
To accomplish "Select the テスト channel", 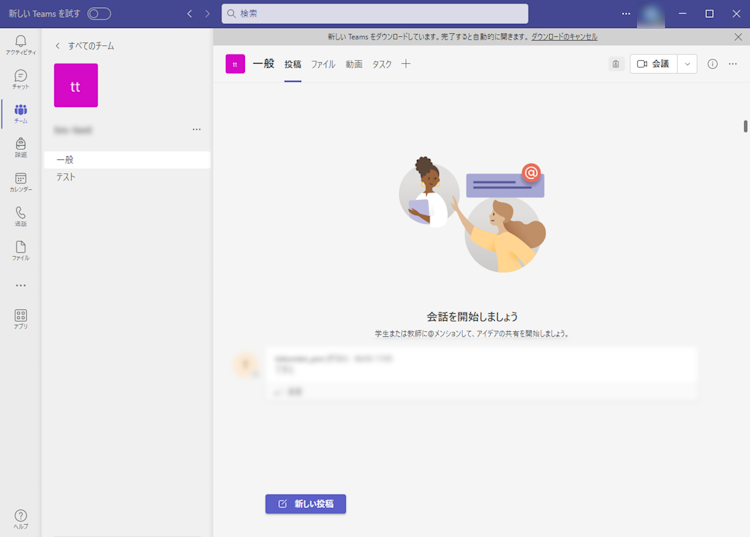I will point(66,177).
